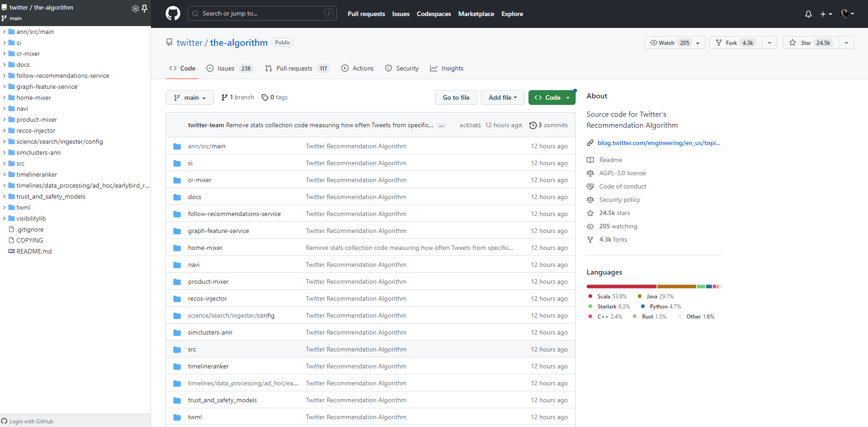This screenshot has height=427, width=868.
Task: Click the folder icon for twml row
Action: [x=177, y=417]
